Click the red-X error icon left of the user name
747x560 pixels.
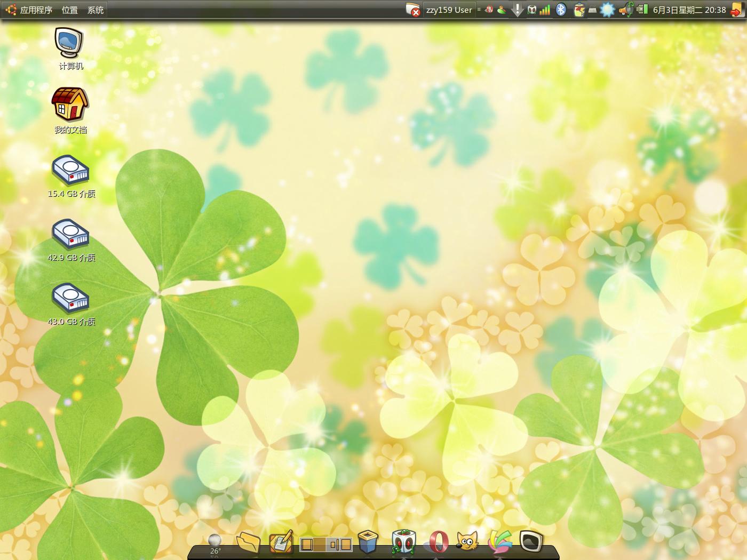point(413,10)
